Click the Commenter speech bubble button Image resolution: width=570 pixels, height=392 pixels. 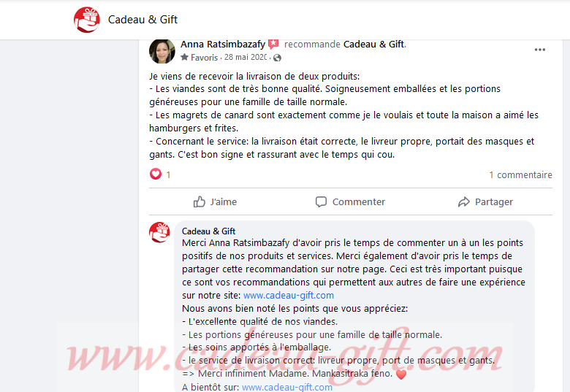coord(351,201)
